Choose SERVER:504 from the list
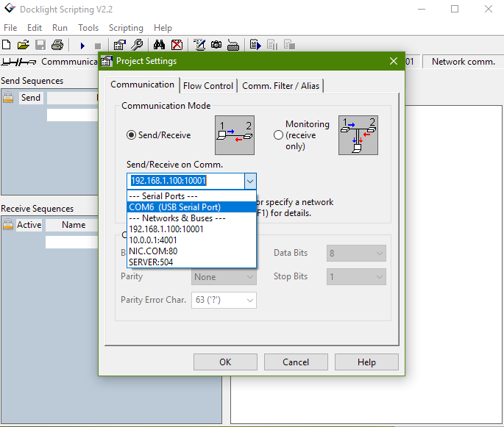 (x=191, y=262)
